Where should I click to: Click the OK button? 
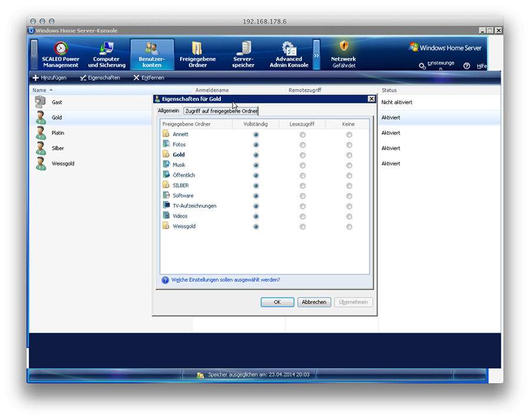click(277, 302)
